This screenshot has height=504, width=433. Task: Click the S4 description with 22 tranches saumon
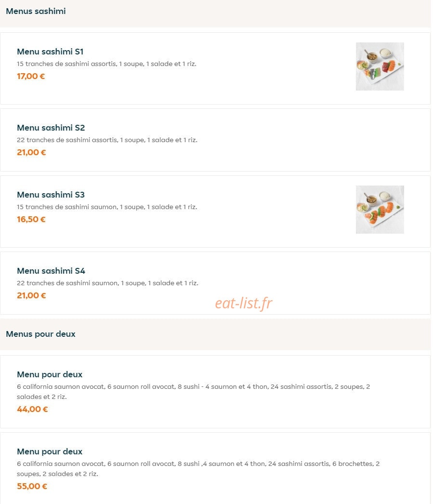point(107,283)
